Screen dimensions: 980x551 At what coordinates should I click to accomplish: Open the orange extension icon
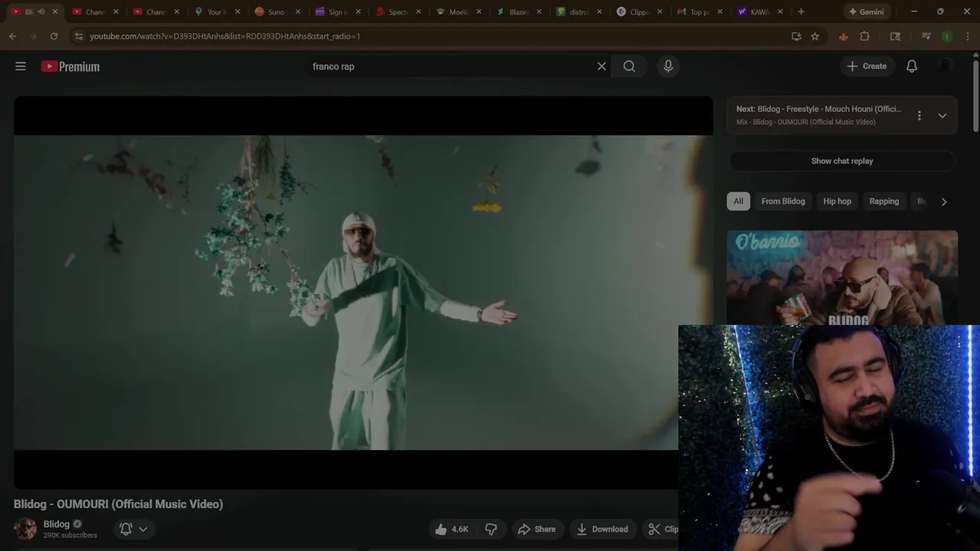tap(844, 36)
